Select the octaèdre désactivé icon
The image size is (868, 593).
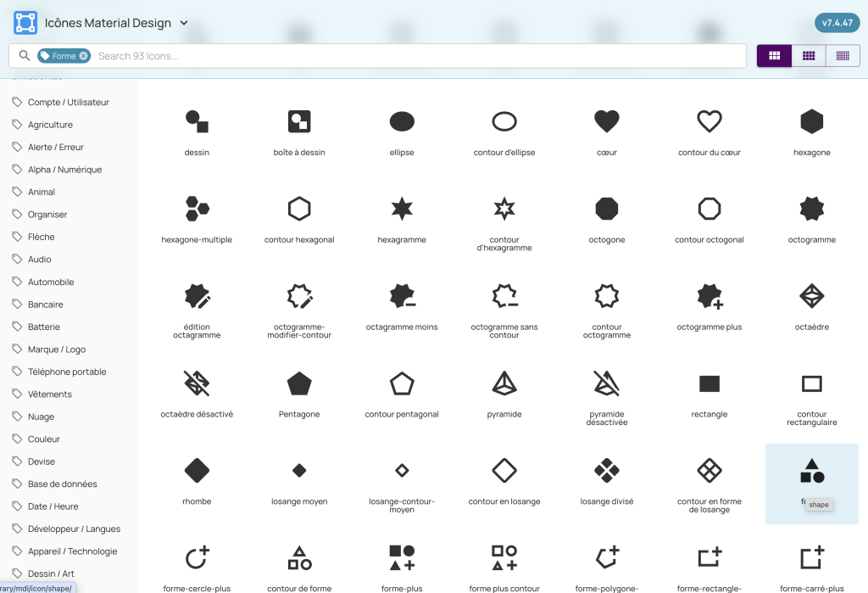(x=197, y=383)
